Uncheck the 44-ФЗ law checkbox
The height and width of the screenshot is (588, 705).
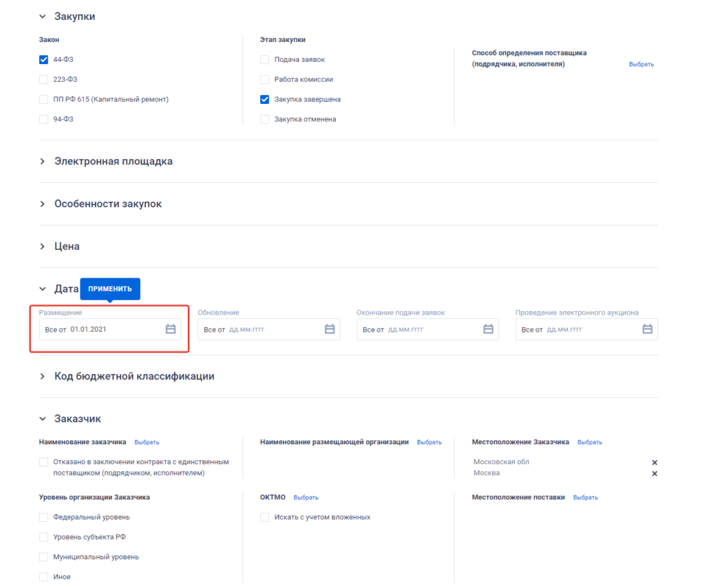coord(44,59)
